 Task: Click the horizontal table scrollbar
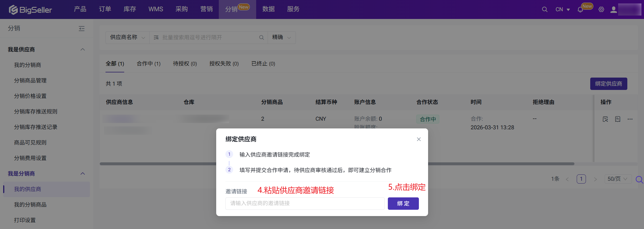point(489,164)
